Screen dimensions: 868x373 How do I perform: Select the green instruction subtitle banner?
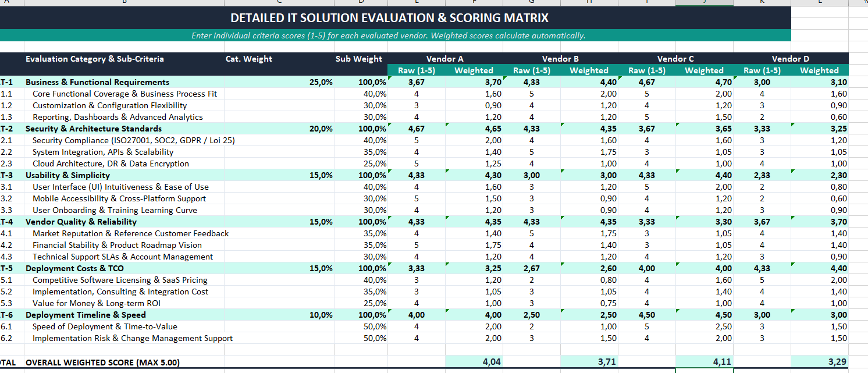click(390, 35)
